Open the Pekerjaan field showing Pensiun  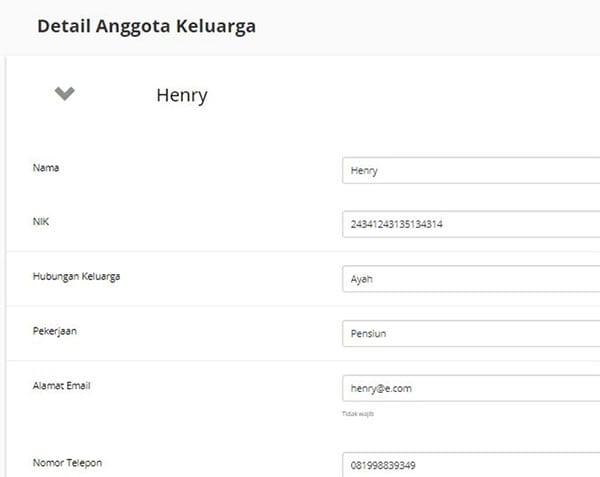pos(470,333)
